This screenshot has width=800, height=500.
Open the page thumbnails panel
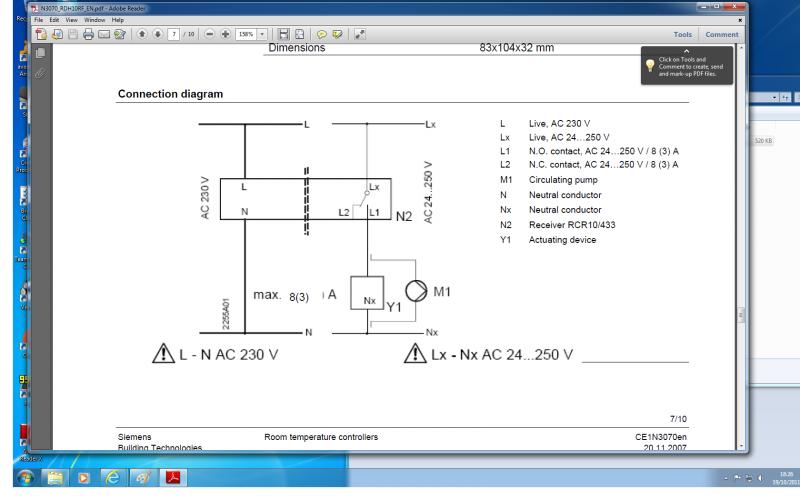pyautogui.click(x=40, y=52)
